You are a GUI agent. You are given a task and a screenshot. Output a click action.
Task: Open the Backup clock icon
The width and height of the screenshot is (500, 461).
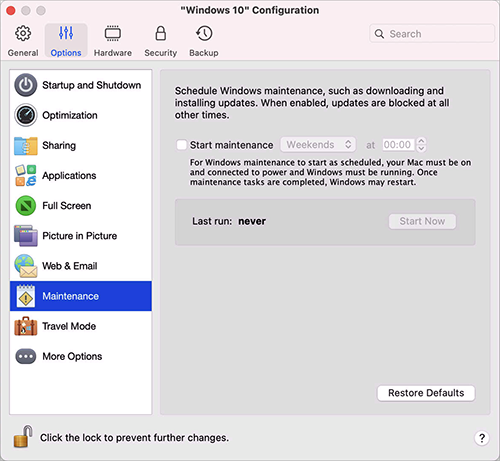pos(204,33)
